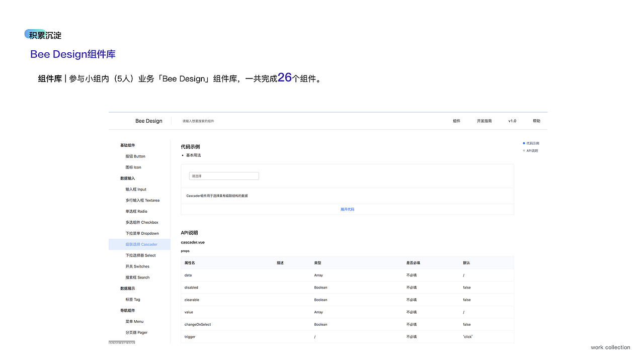Open the 请选择 cascader dropdown

tap(224, 176)
